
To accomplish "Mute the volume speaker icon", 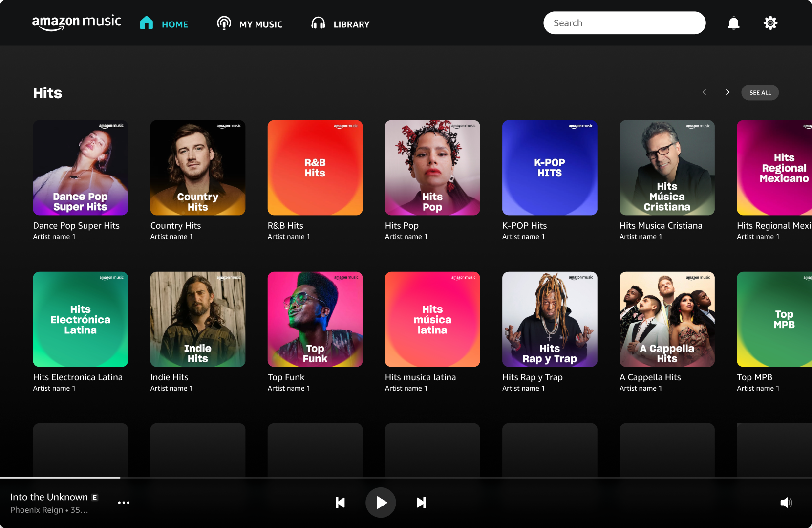I will click(x=786, y=503).
